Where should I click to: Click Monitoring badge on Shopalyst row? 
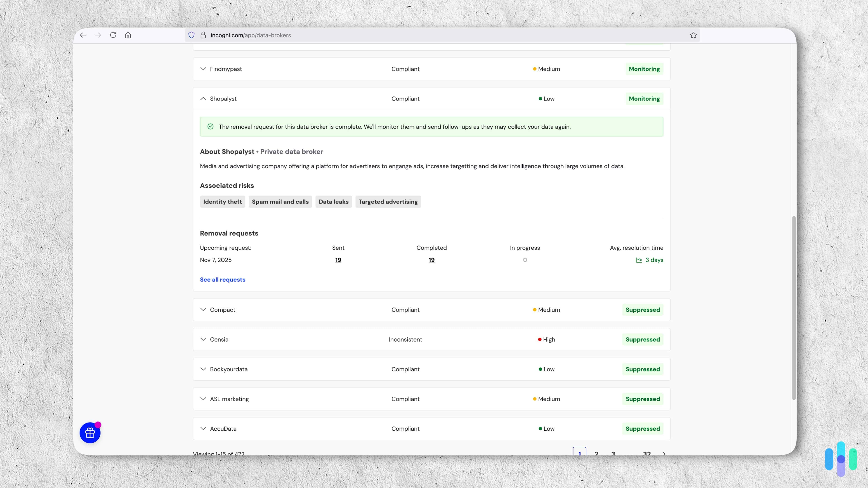644,99
